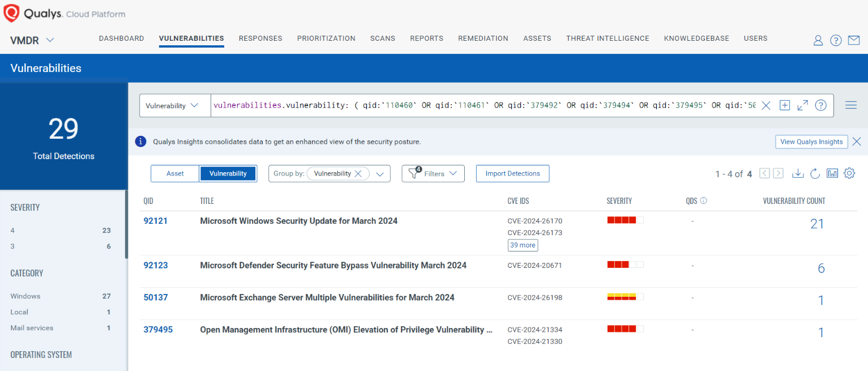Open the Assets tab
Viewport: 868px width, 371px height.
click(537, 39)
